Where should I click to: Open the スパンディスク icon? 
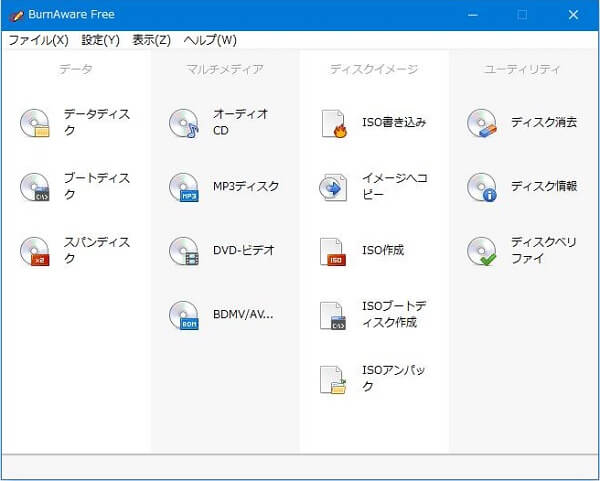coord(35,251)
